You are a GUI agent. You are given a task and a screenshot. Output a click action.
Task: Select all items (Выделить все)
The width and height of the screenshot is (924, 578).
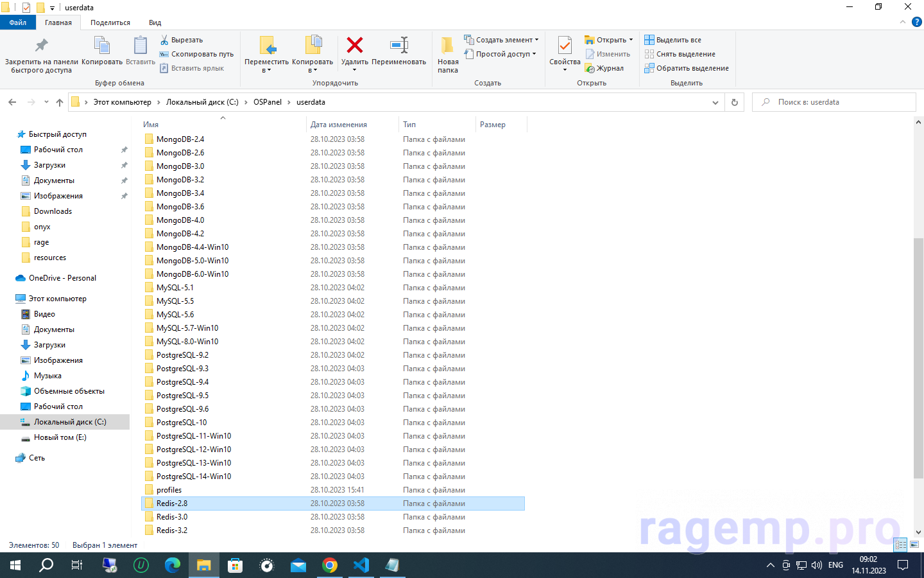(x=673, y=40)
